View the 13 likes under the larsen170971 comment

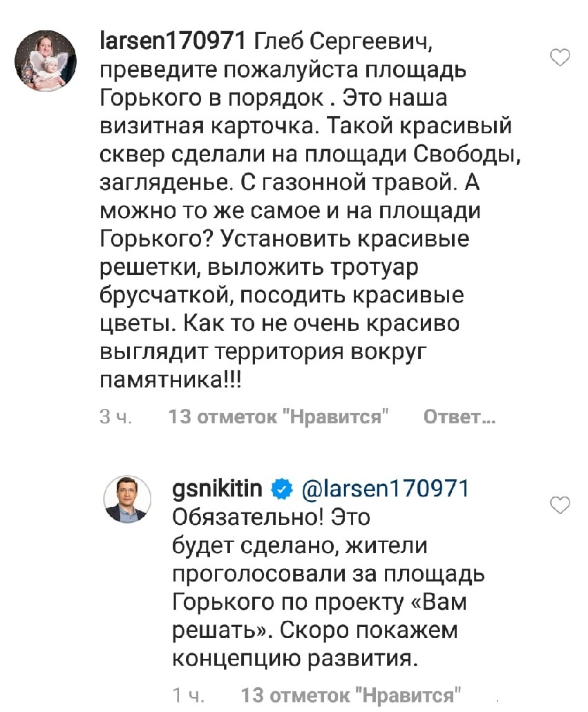click(x=279, y=416)
